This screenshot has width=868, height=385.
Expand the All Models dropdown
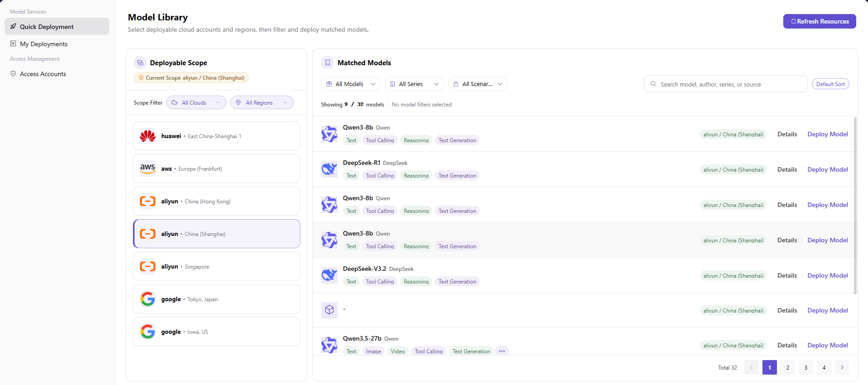tap(351, 84)
